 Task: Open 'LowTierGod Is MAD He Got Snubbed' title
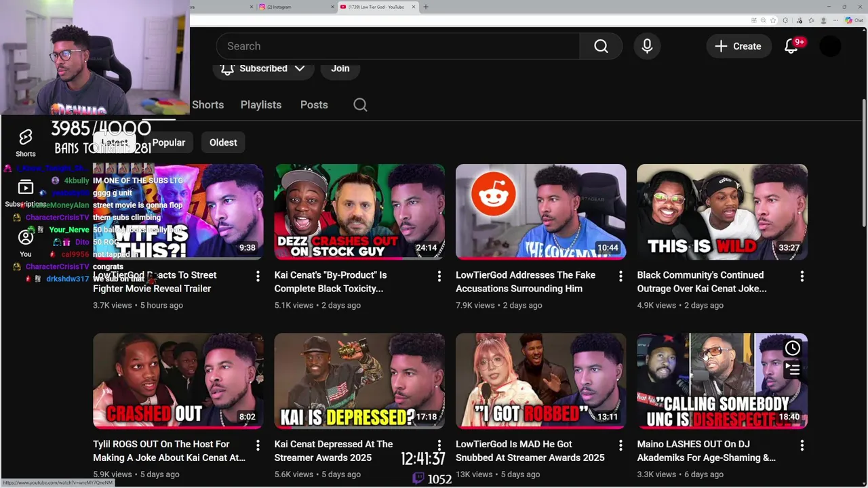(530, 451)
